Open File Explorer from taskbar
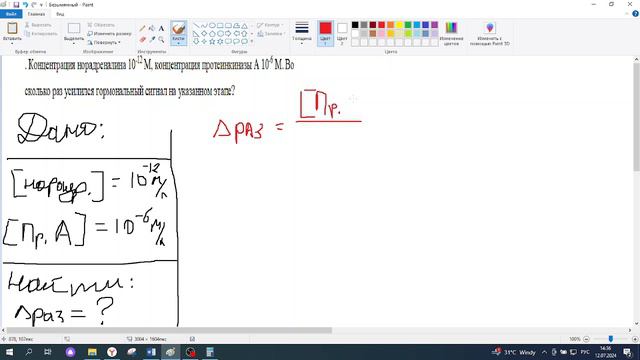 [92, 352]
